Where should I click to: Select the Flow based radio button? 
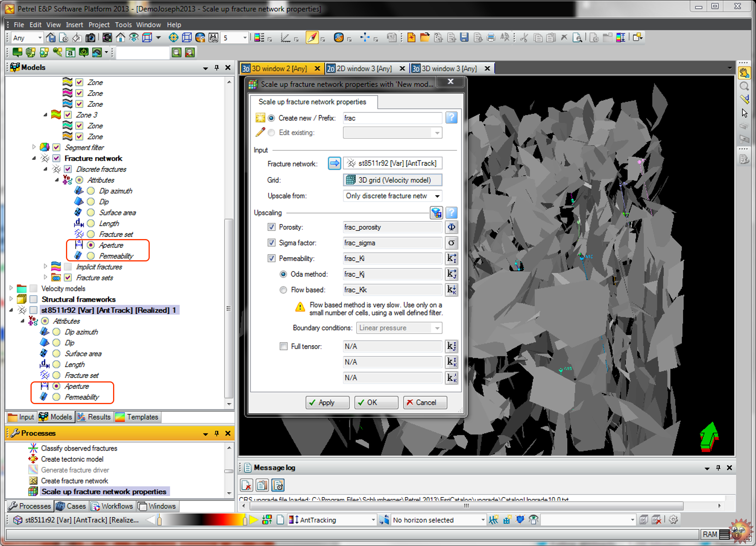(x=283, y=290)
